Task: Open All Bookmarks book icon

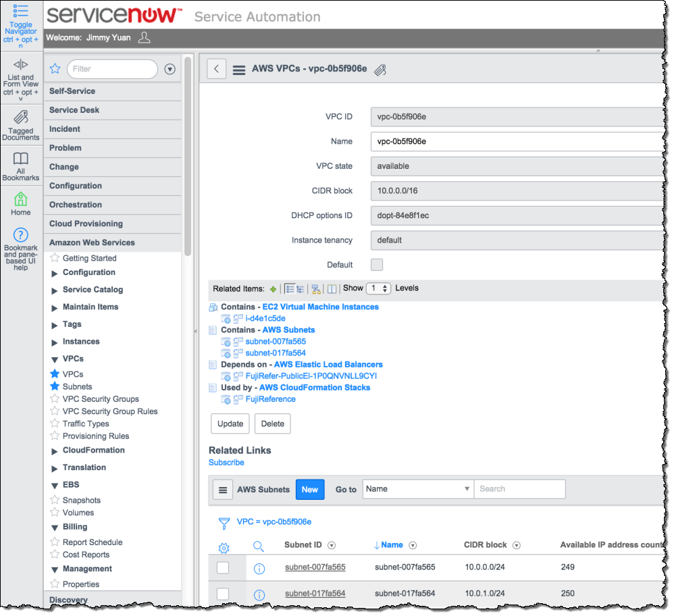Action: [x=20, y=158]
